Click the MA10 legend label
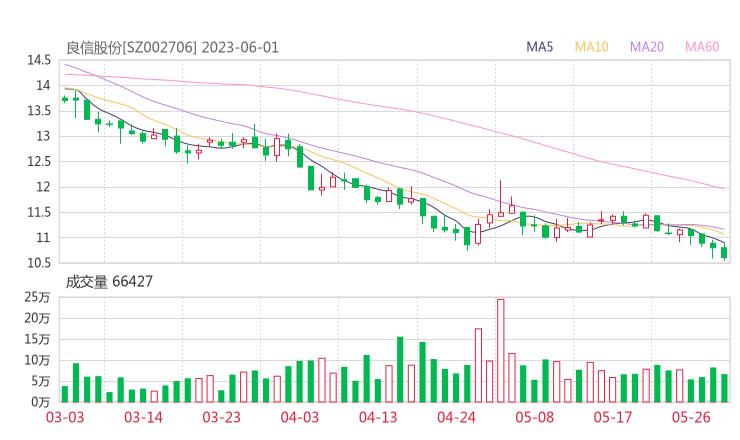This screenshot has width=740, height=440. coord(591,47)
